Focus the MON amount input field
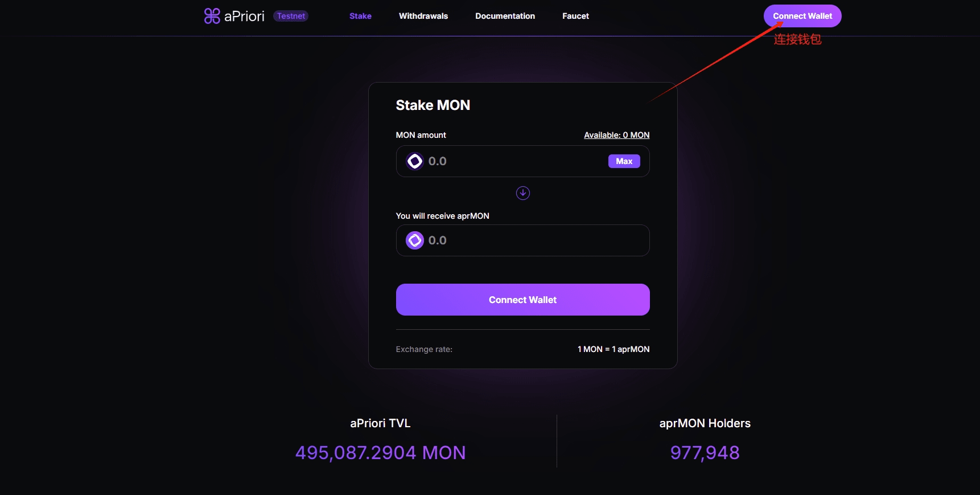The height and width of the screenshot is (495, 980). 522,161
